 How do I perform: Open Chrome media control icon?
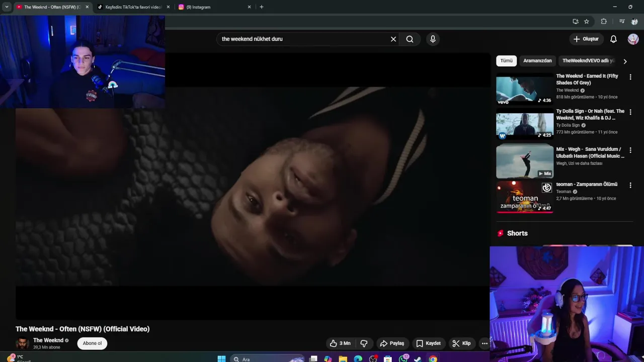point(622,22)
